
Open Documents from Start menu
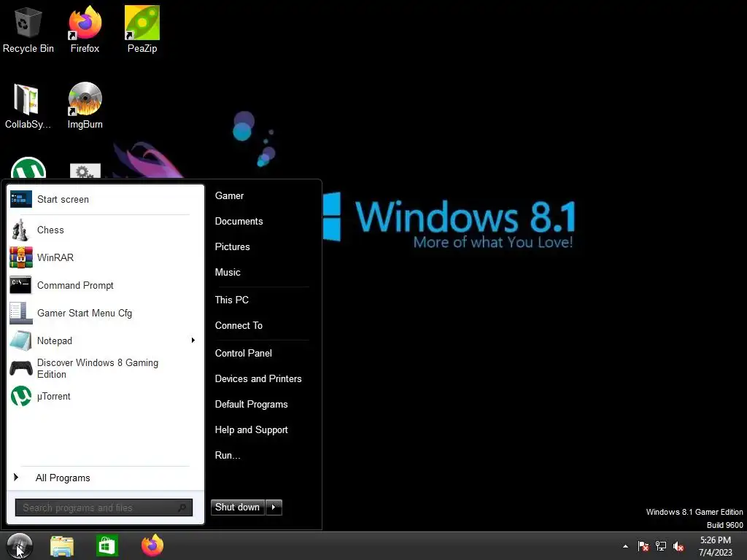click(239, 222)
